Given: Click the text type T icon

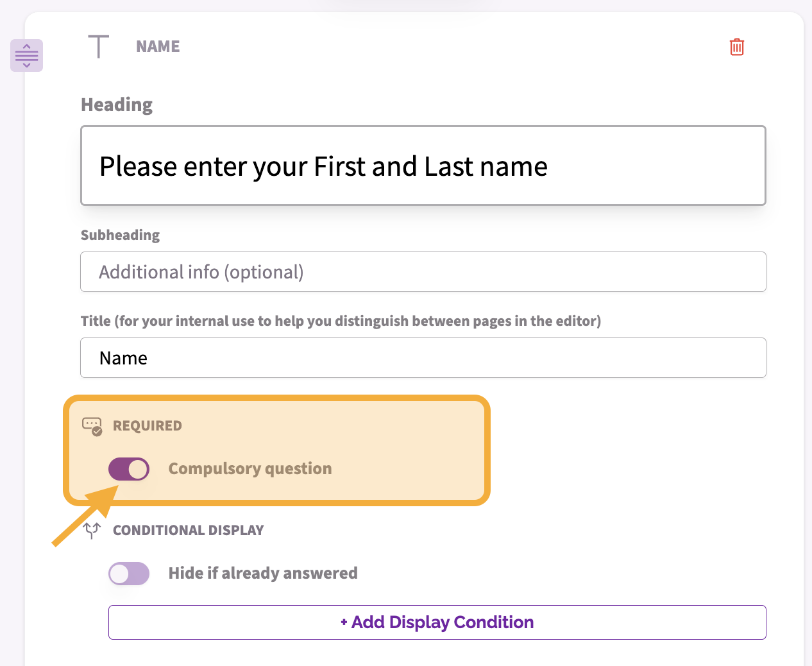Looking at the screenshot, I should click(98, 47).
